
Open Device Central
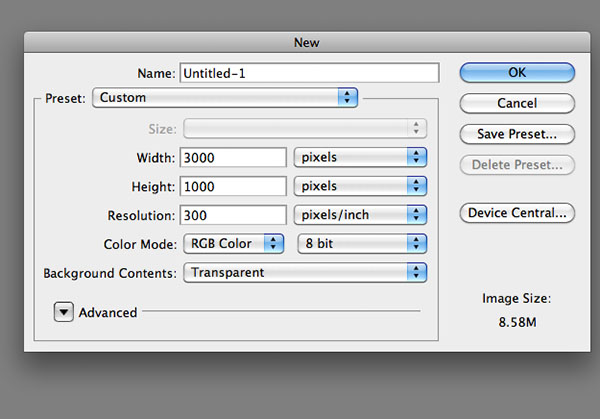tap(517, 212)
